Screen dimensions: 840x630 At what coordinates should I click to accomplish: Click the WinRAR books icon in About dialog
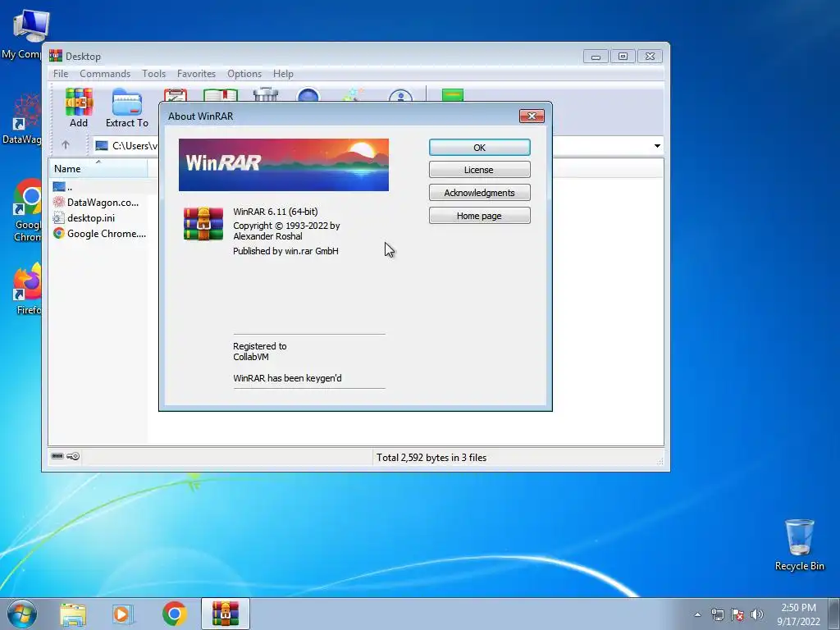[x=203, y=224]
